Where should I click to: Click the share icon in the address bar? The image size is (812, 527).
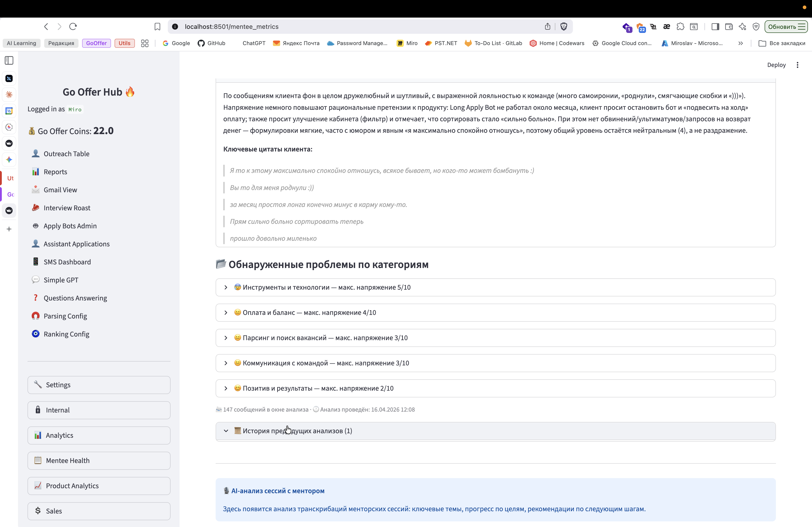pos(547,27)
